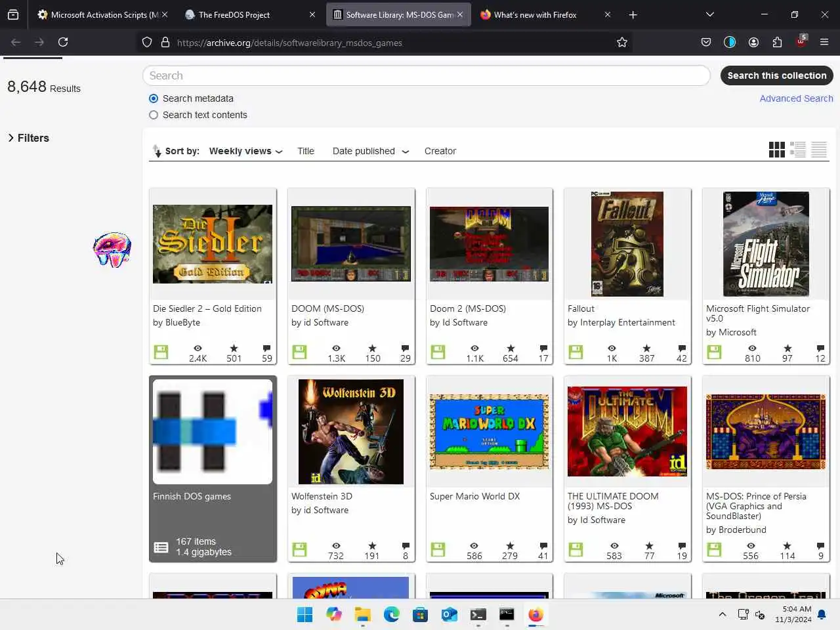Image resolution: width=840 pixels, height=630 pixels.
Task: Click the favorites star on Fallout card
Action: pyautogui.click(x=646, y=348)
